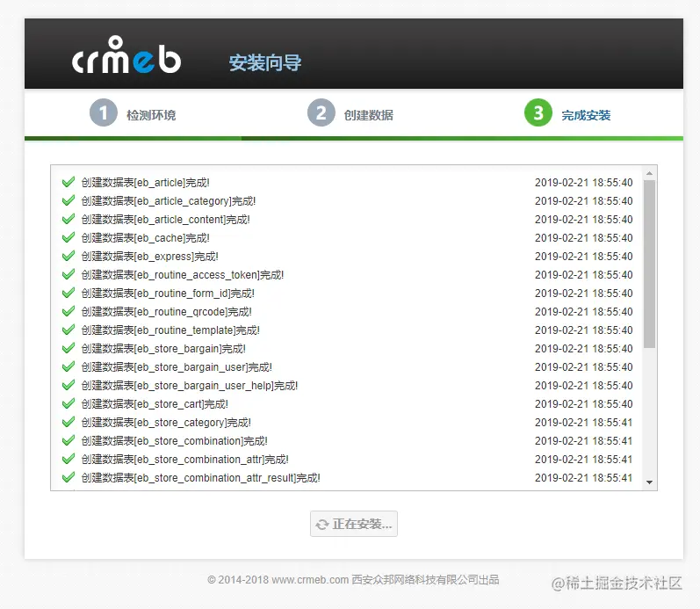
Task: Click checkmark beside eb_routine_qrcode row
Action: click(x=69, y=311)
